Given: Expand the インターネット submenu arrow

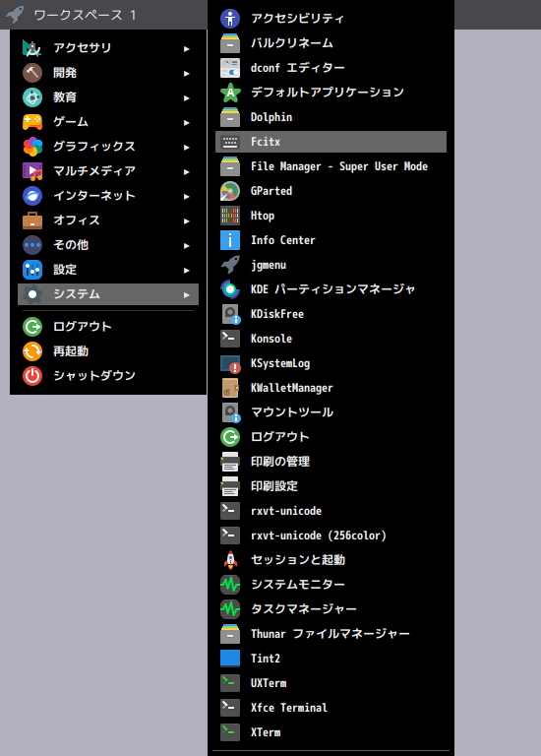Looking at the screenshot, I should coord(187,196).
